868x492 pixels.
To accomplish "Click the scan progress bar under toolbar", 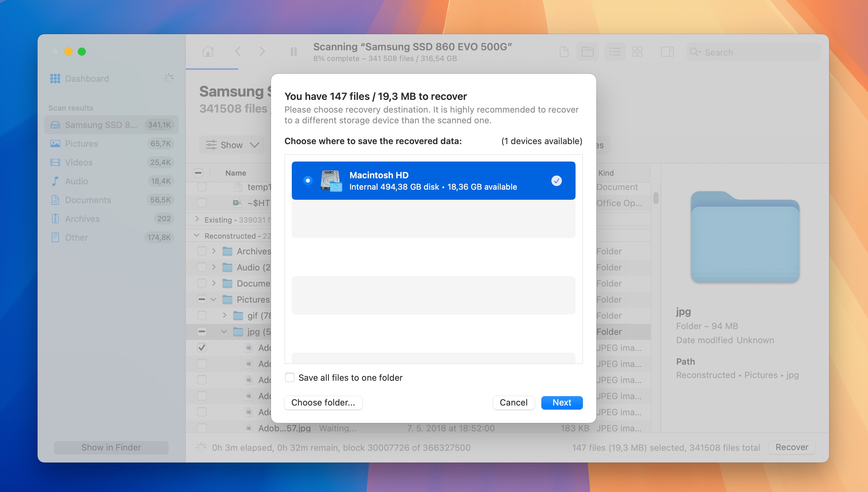I will coord(212,69).
